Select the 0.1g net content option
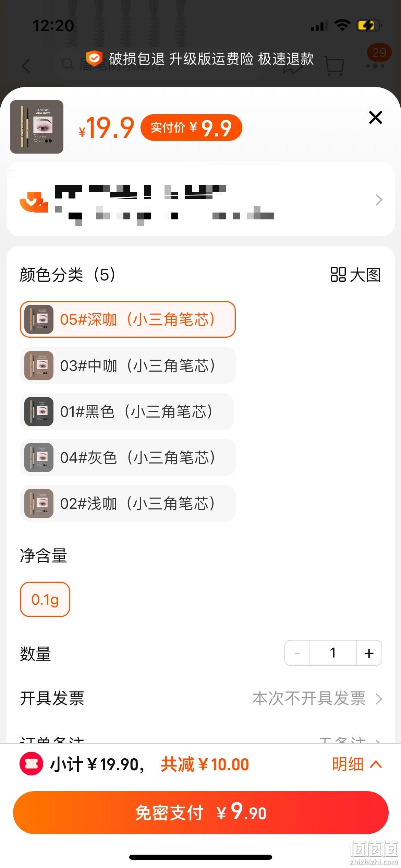 [45, 599]
